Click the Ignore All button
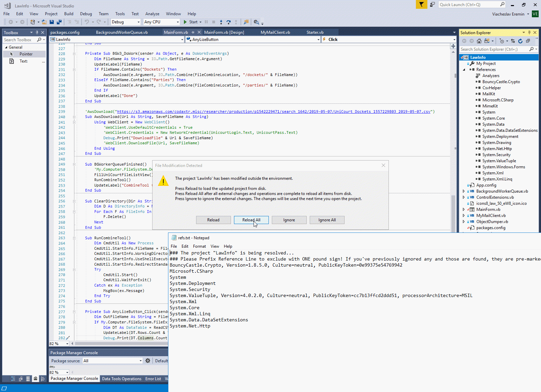The height and width of the screenshot is (392, 541). [x=327, y=220]
